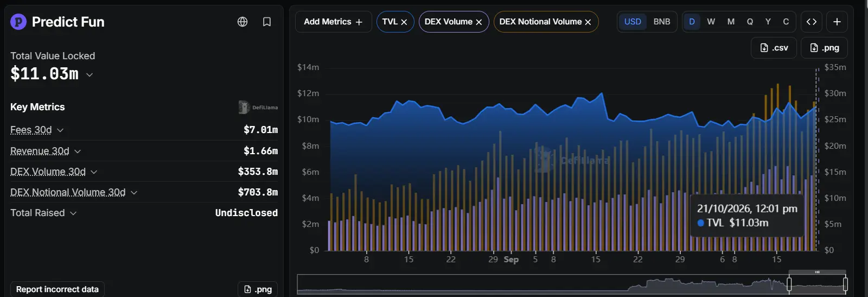Click the $14m left axis label
The width and height of the screenshot is (868, 297).
308,67
